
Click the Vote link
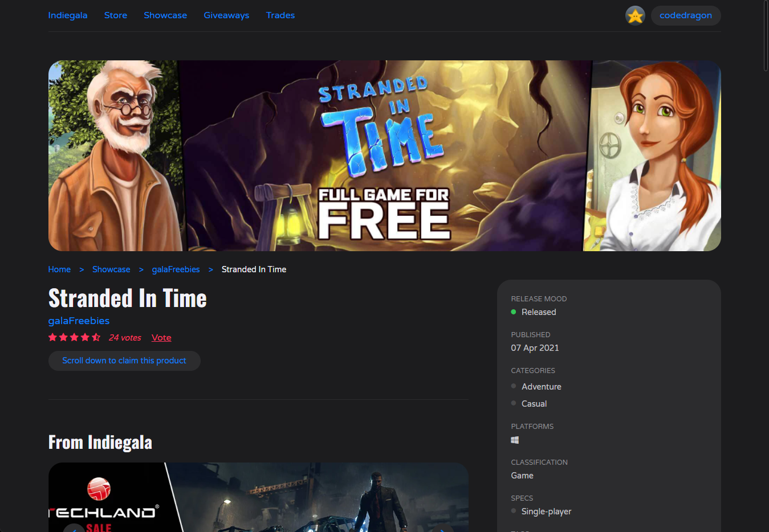pos(161,338)
